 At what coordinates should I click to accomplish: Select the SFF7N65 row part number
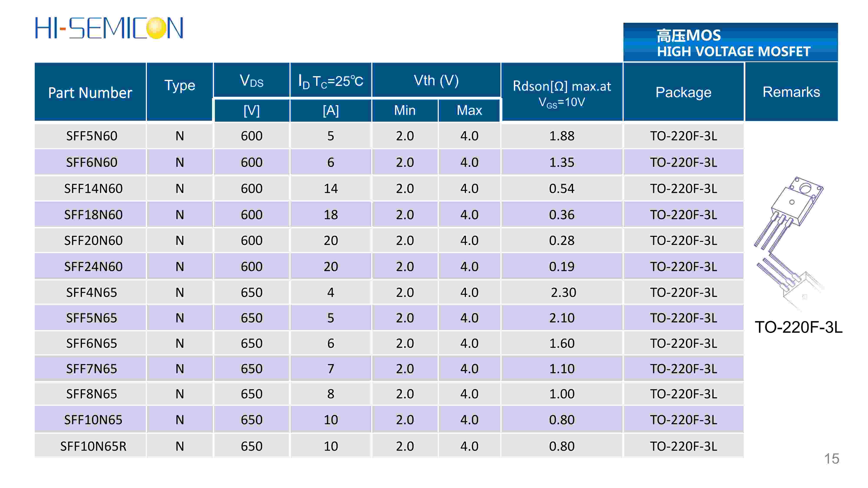[91, 369]
